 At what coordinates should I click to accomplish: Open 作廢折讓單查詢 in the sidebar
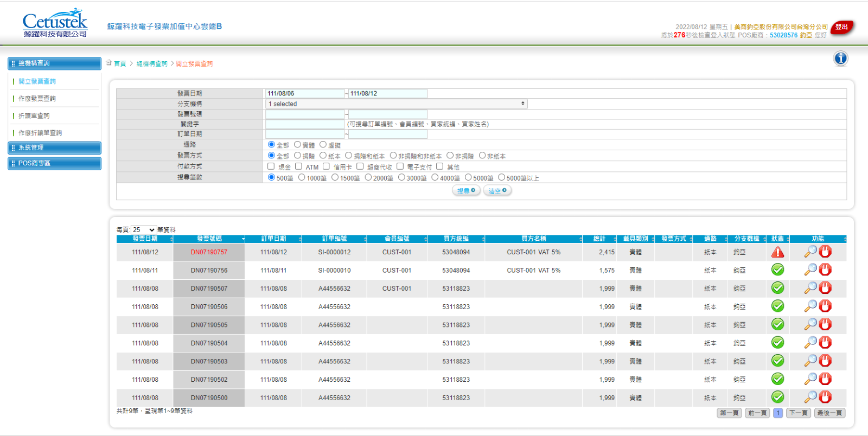40,133
